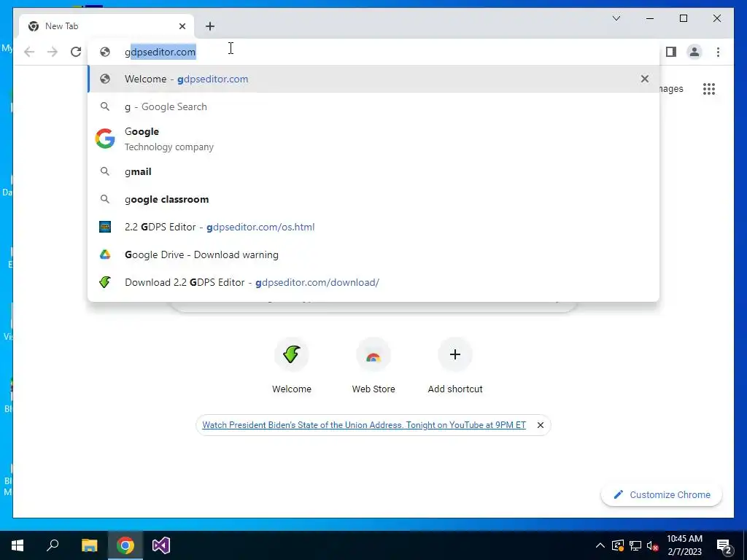Select the Google Technology company suggestion
Viewport: 747px width, 560px height.
tap(373, 139)
